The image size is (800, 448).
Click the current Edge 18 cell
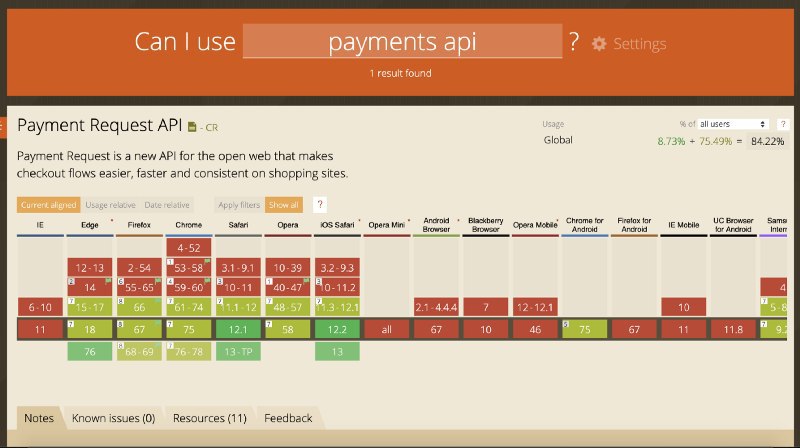90,329
